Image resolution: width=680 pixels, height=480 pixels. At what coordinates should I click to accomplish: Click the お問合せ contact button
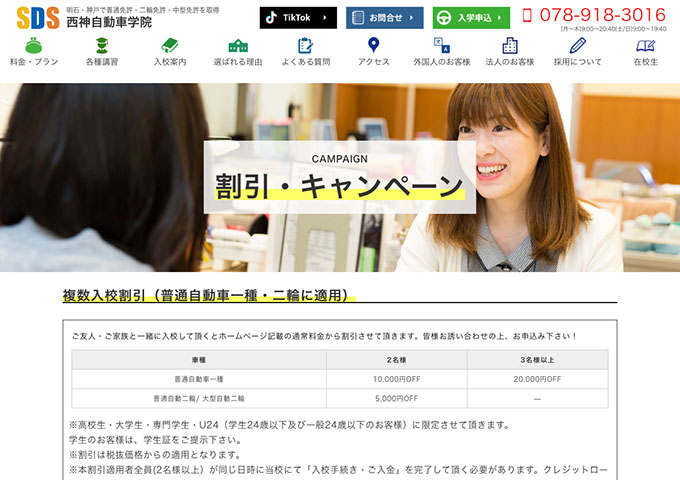click(385, 18)
